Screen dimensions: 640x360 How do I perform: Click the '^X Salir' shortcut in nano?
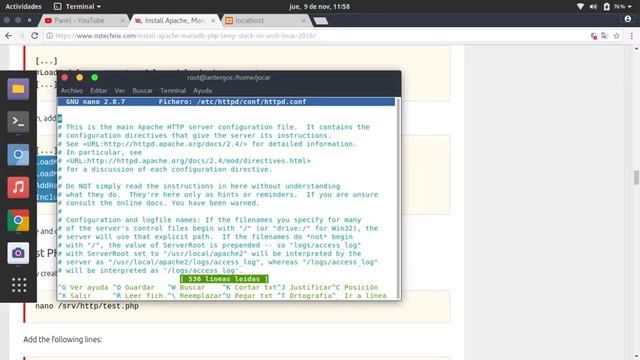point(74,296)
